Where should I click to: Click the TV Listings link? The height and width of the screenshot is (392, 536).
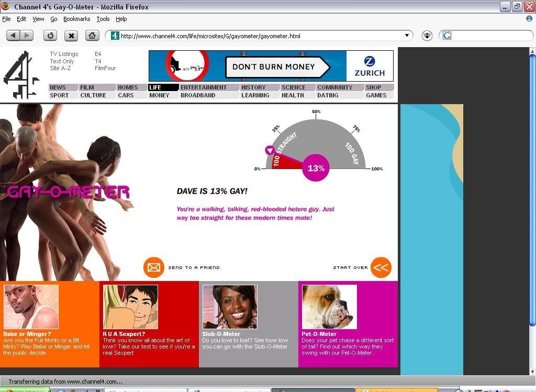[64, 54]
